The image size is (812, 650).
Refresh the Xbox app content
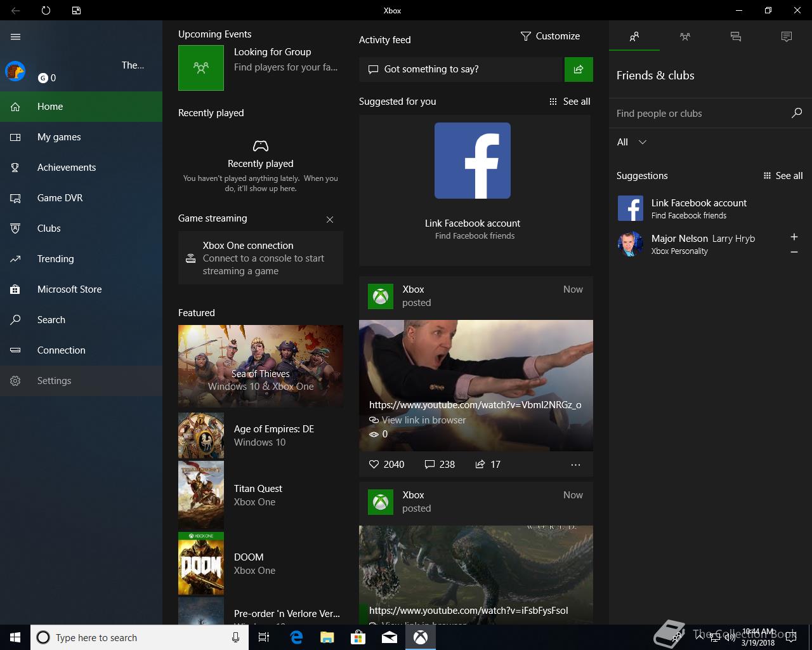pos(46,10)
